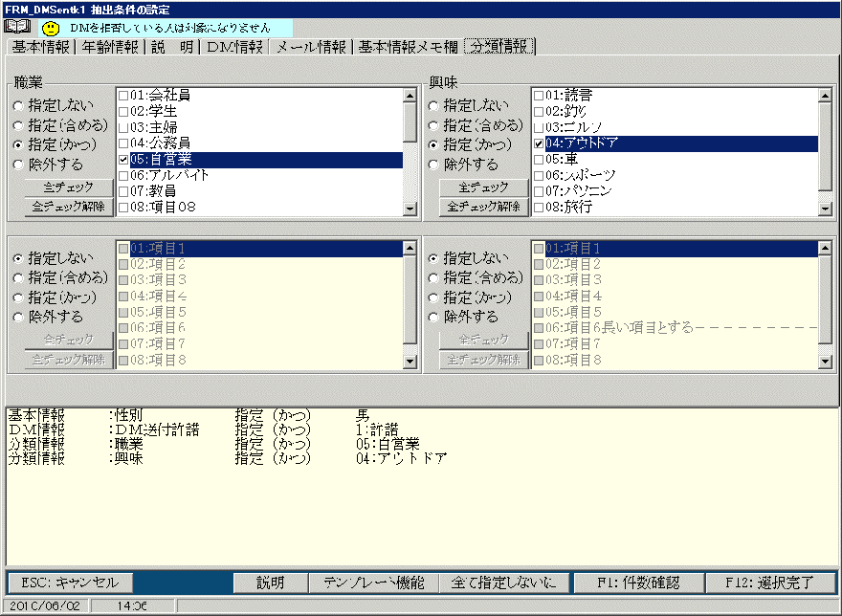The image size is (842, 616).
Task: Select 指定しない radio under 興味
Action: [434, 105]
